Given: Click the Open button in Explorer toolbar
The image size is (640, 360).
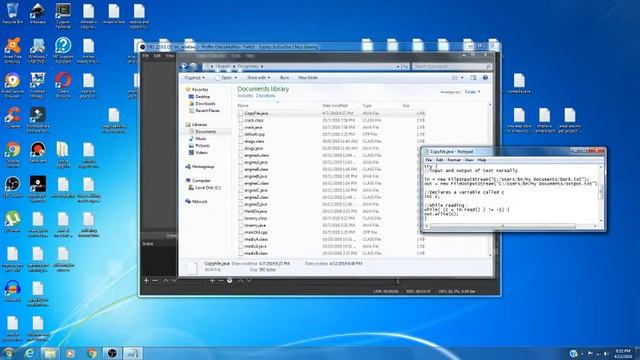Looking at the screenshot, I should (x=224, y=78).
